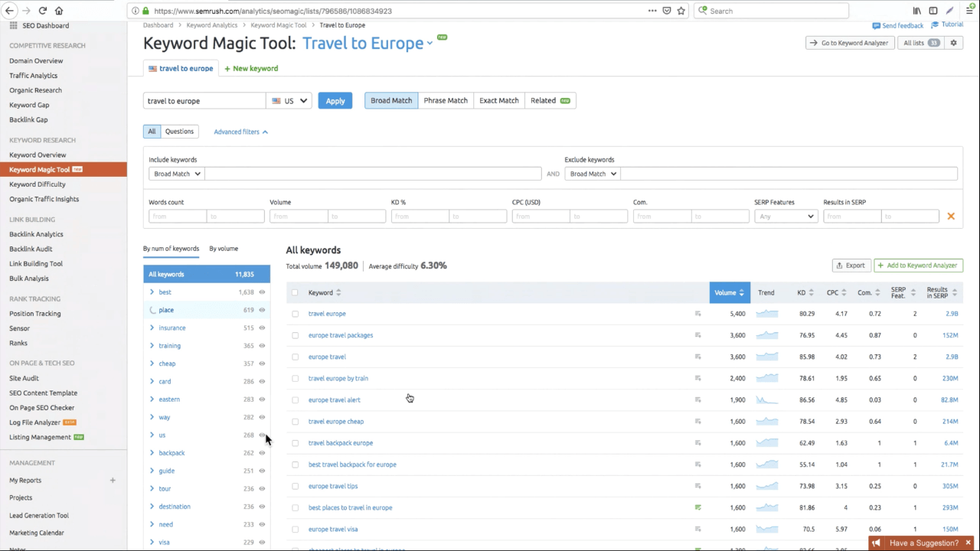Click the keyword search input field
The width and height of the screenshot is (980, 551).
(x=204, y=101)
